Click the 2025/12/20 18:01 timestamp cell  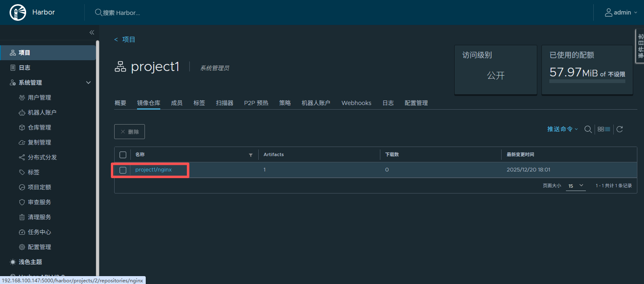tap(529, 170)
